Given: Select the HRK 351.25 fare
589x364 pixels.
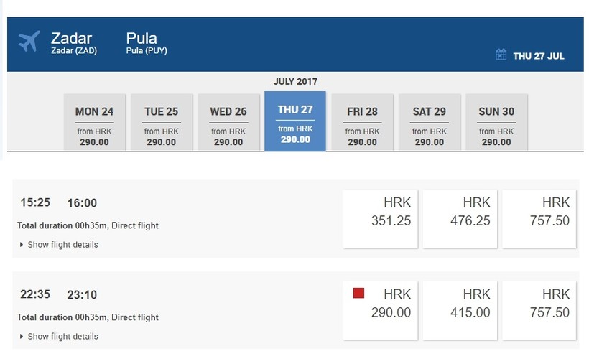Looking at the screenshot, I should [381, 219].
